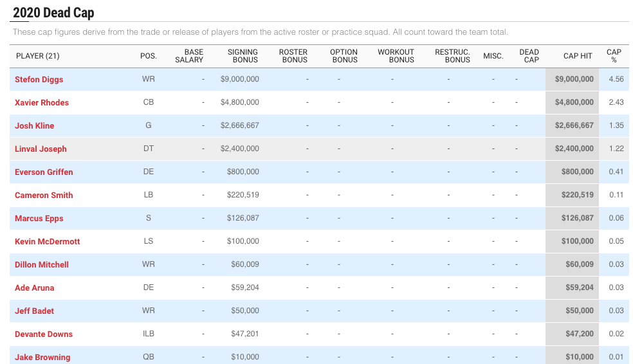The width and height of the screenshot is (633, 364).
Task: Sort table by Base Salary header
Action: [189, 56]
